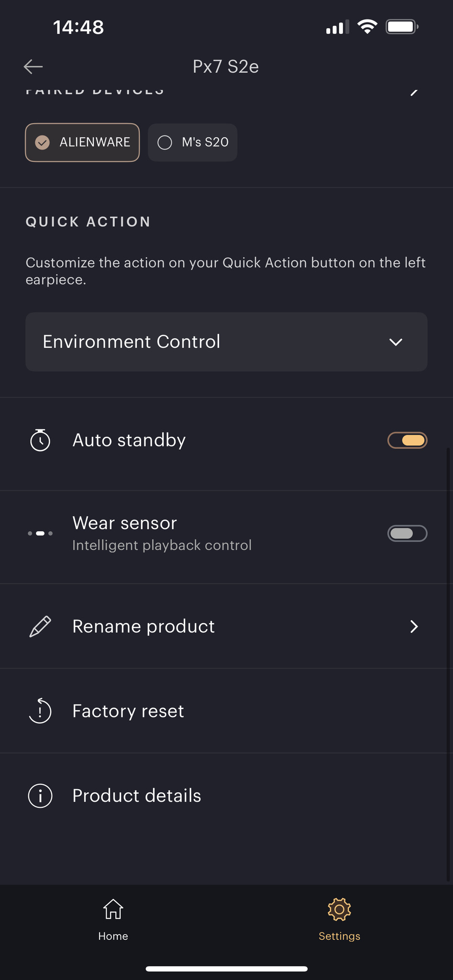The width and height of the screenshot is (453, 980).
Task: Select the M's S20 paired device
Action: [x=193, y=143]
